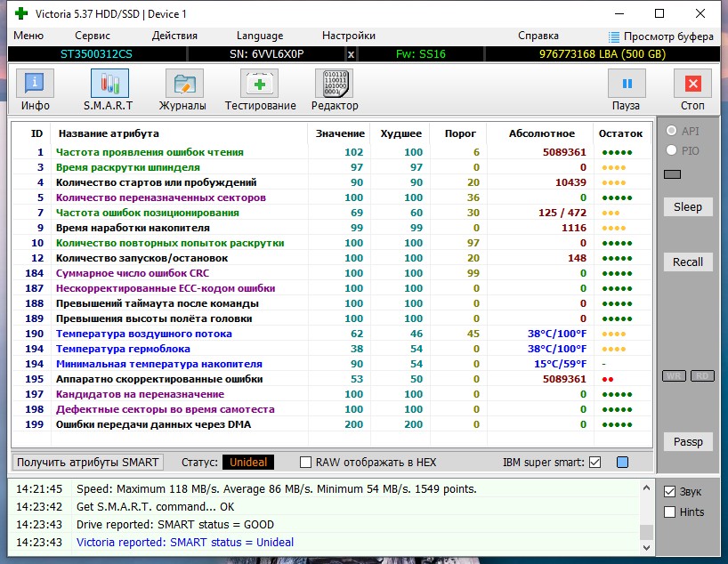Click the Fw: SS16 firmware field
The width and height of the screenshot is (728, 564).
point(421,54)
